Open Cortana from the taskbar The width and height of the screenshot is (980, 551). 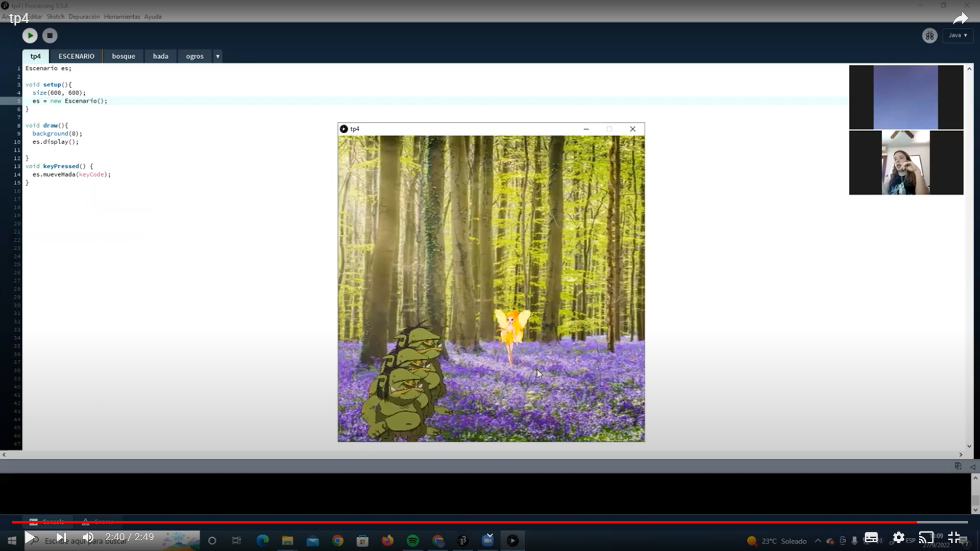[212, 541]
